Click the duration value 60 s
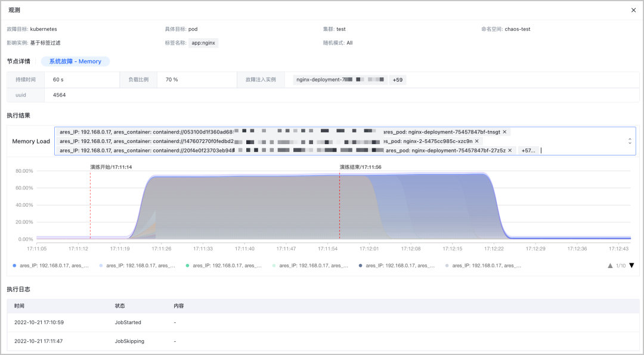 coord(58,80)
